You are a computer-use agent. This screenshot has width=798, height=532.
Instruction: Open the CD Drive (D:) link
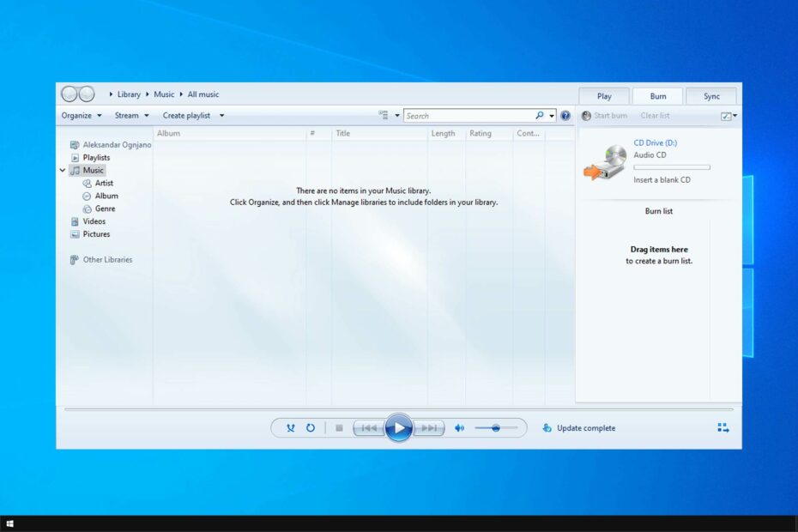[x=656, y=142]
